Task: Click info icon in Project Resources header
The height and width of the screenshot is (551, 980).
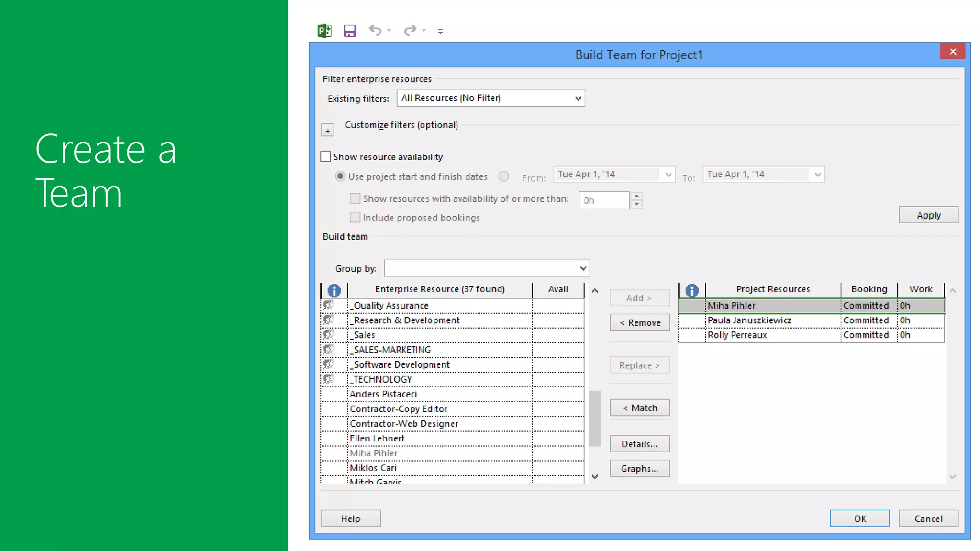Action: click(x=692, y=290)
